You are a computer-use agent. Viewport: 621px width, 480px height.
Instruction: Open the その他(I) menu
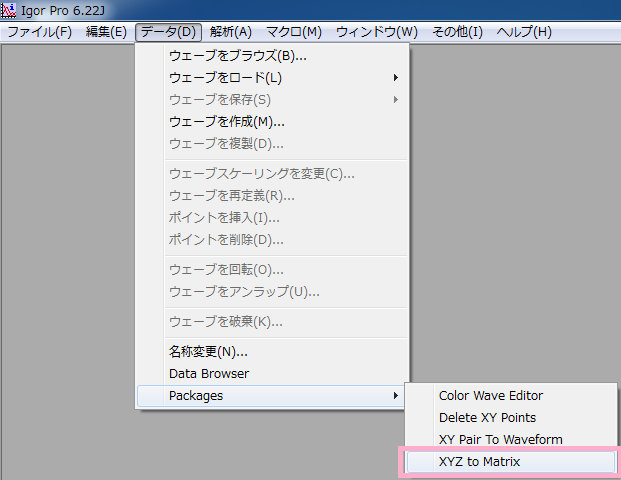[x=457, y=32]
